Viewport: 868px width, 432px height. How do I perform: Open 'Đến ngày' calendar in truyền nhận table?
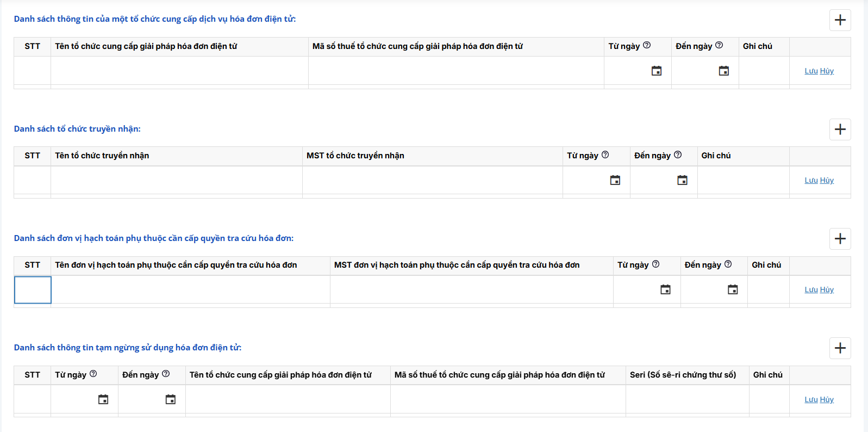[682, 180]
